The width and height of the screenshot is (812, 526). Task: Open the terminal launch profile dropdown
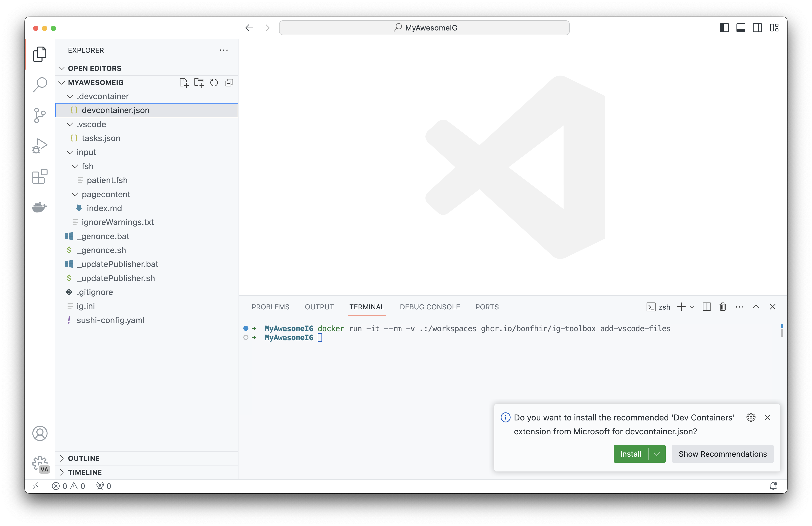[x=692, y=307]
